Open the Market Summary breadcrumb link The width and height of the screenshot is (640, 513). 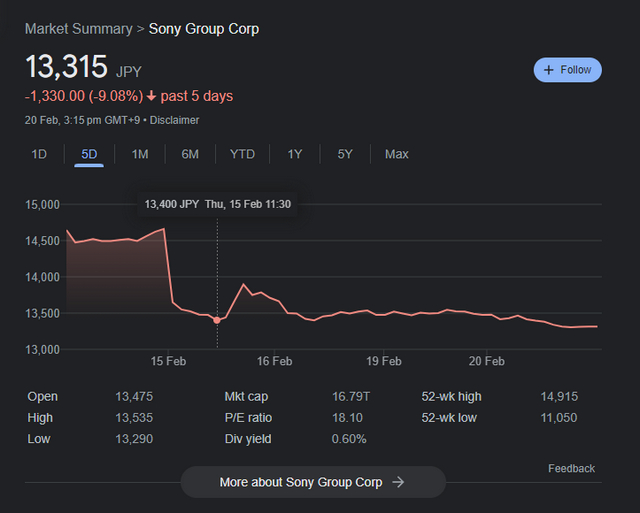coord(78,29)
